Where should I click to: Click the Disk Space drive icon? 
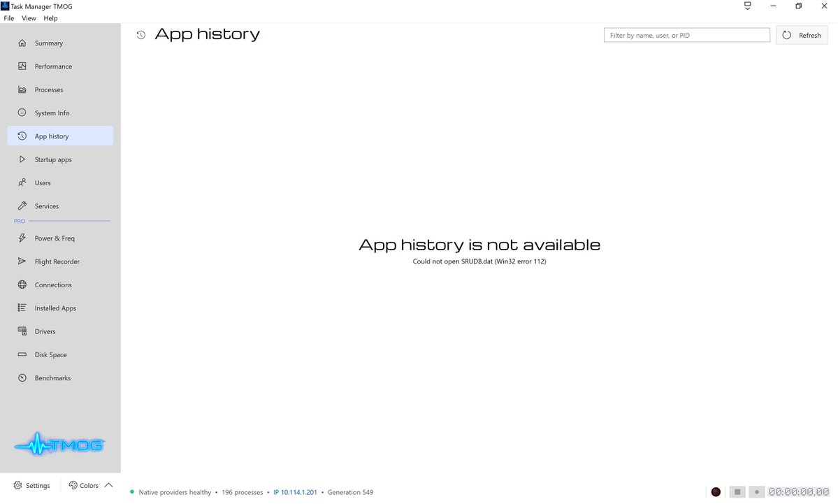click(22, 354)
